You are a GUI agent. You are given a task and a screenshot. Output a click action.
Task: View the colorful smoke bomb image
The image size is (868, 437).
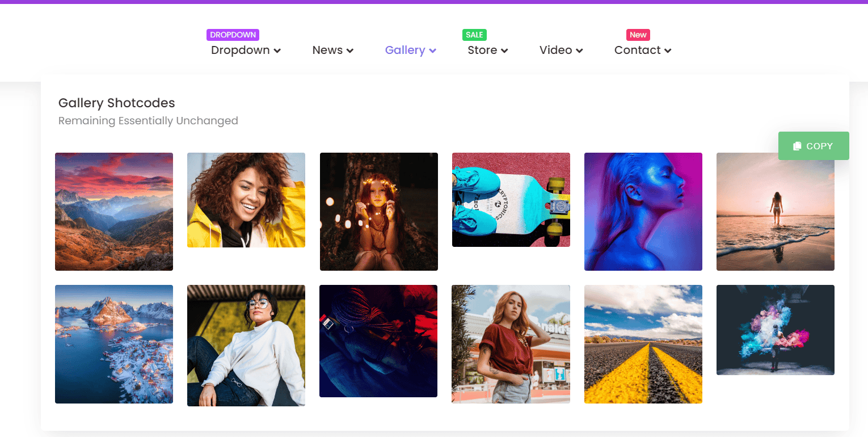click(775, 330)
